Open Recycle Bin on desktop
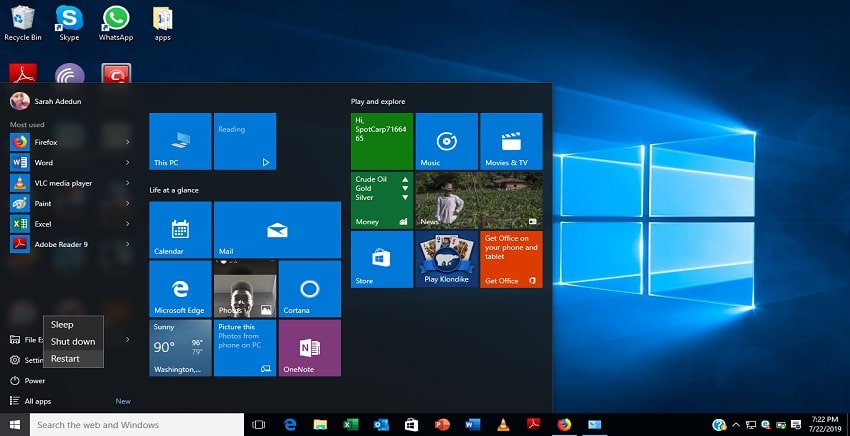Screen dimensions: 850x436 (x=23, y=23)
